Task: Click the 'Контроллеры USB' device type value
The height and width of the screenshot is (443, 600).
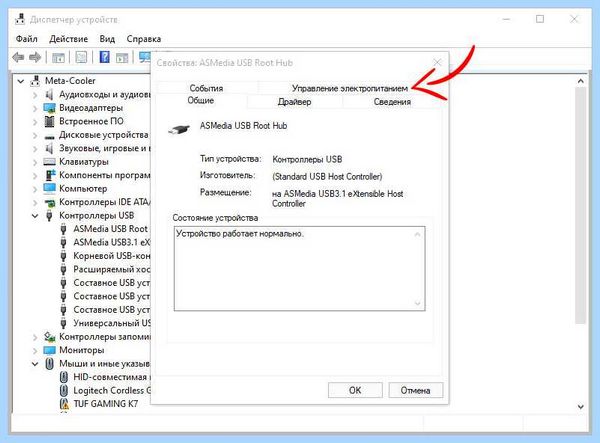Action: click(307, 160)
